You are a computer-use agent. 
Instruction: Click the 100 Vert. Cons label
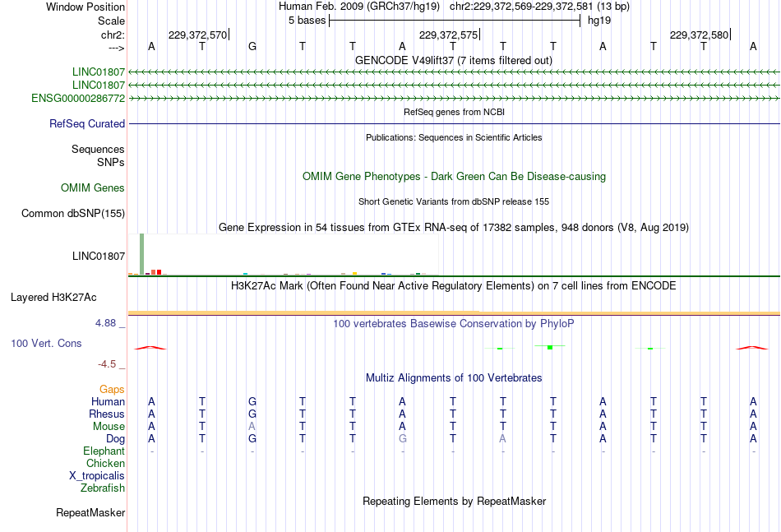[x=46, y=343]
